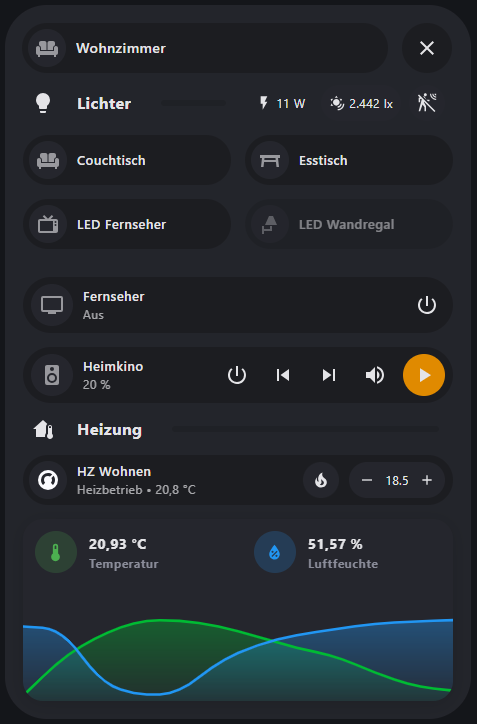Skip to previous track on Heimkino

(x=283, y=375)
